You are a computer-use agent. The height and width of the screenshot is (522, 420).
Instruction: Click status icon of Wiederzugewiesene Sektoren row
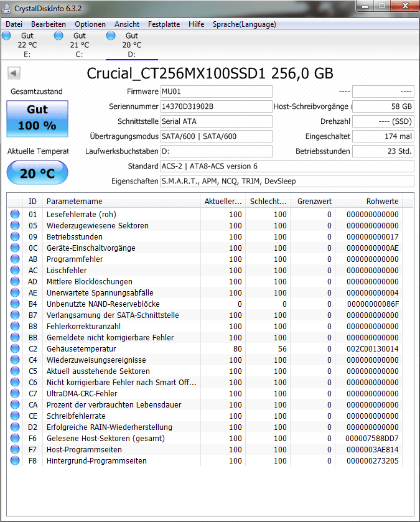[15, 225]
